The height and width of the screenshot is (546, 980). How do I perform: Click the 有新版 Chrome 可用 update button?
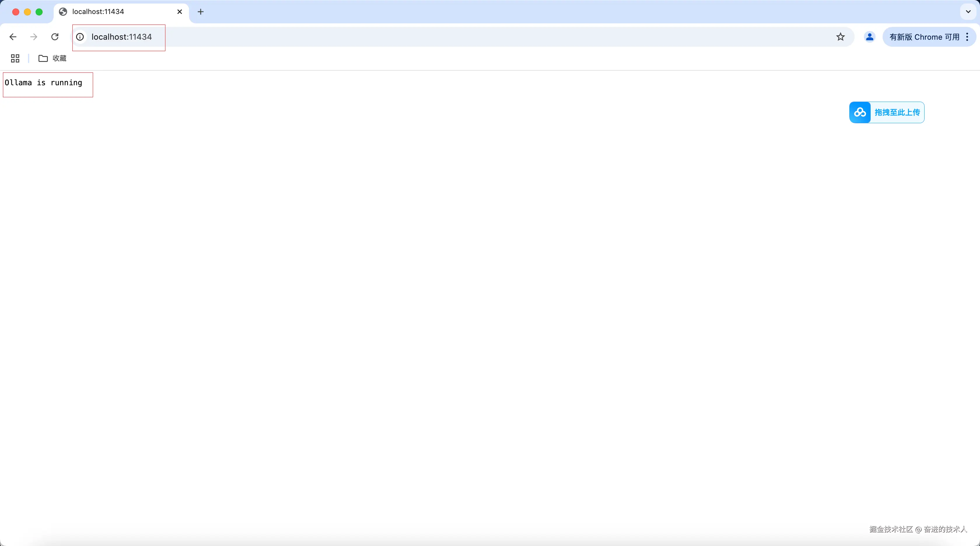click(925, 37)
